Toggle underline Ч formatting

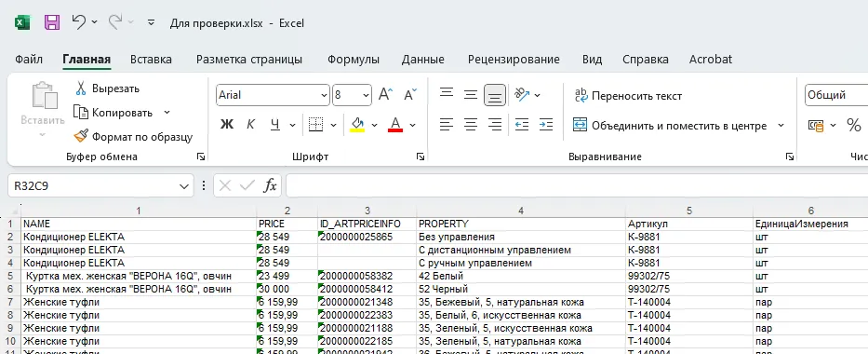tap(275, 125)
